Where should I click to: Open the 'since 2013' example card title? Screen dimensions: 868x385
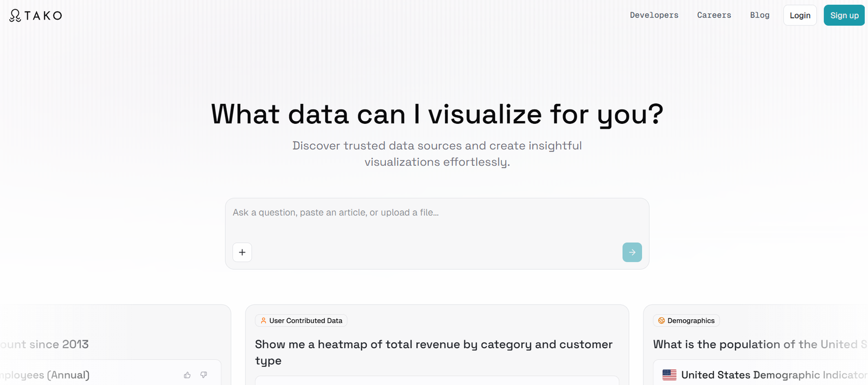point(46,344)
